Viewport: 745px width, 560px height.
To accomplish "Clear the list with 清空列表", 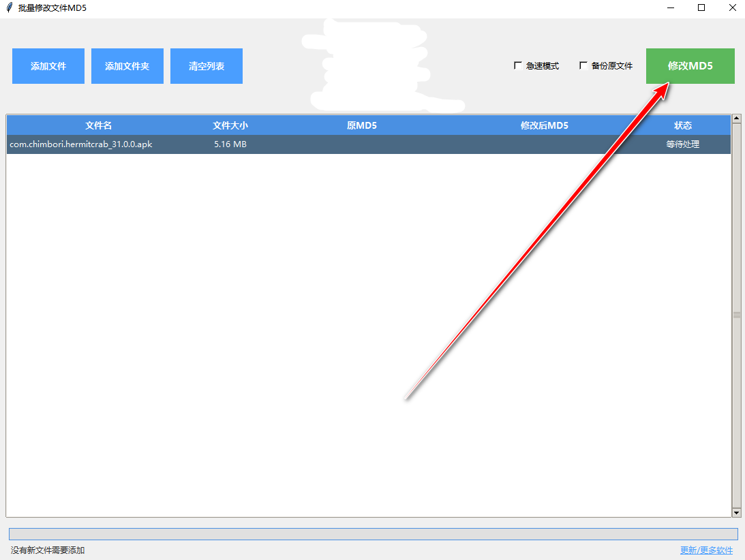I will coord(207,66).
